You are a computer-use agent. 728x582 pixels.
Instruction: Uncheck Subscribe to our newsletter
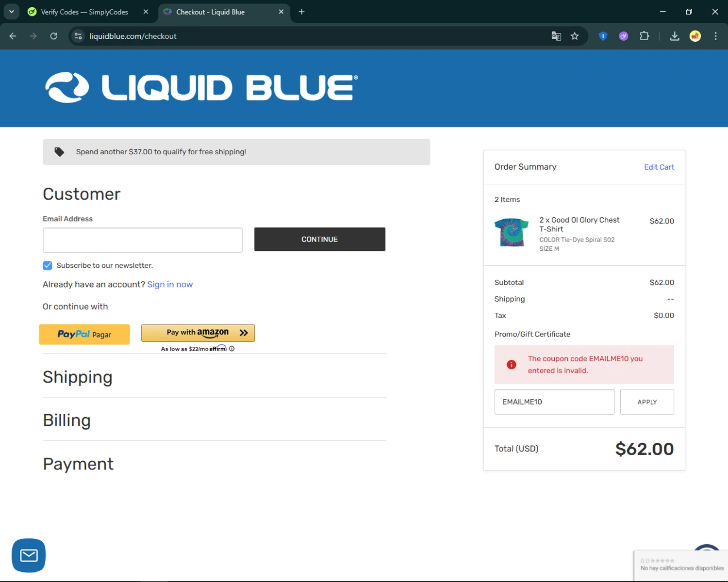pyautogui.click(x=48, y=265)
